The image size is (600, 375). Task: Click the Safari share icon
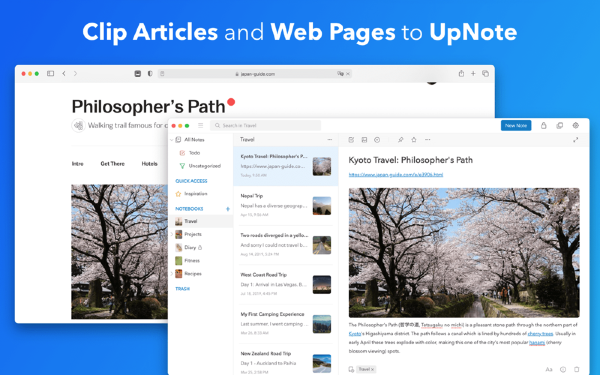point(461,73)
